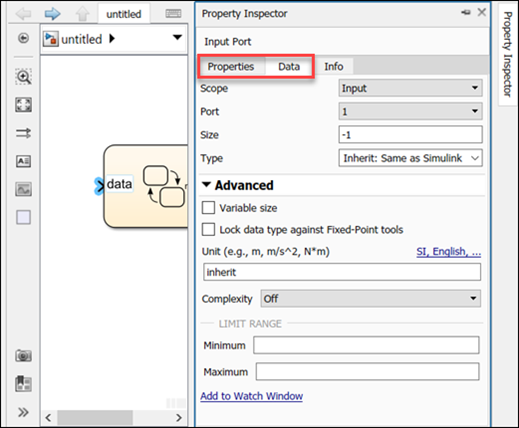Collapse the Advanced section

click(x=206, y=184)
